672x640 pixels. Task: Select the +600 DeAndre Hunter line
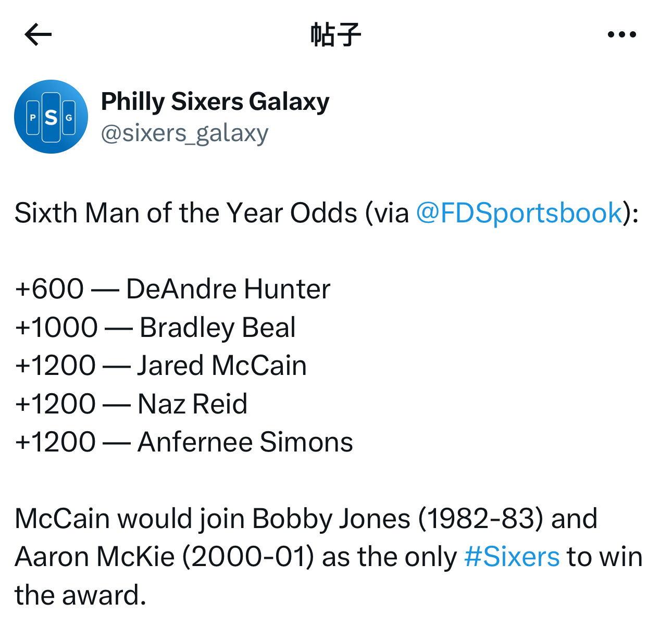click(173, 289)
